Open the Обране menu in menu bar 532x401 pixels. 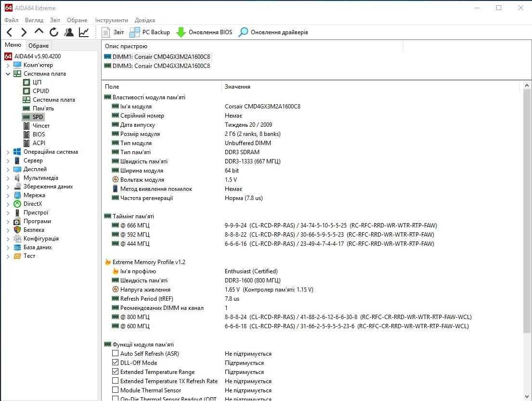tap(77, 20)
